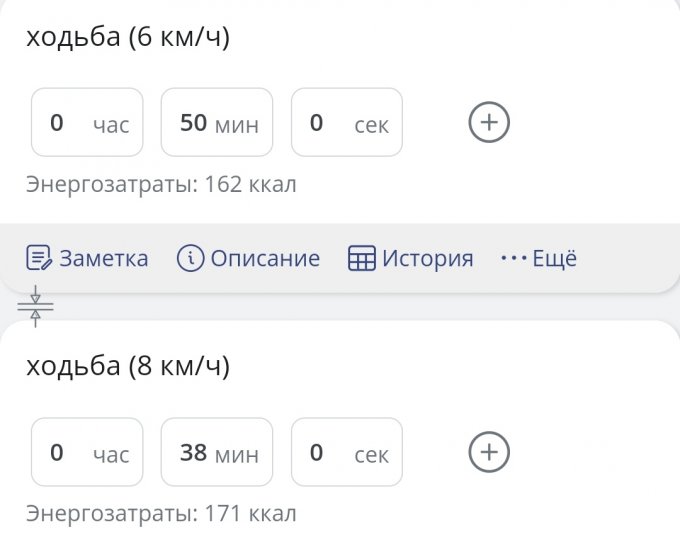
Task: Expand the Ещё more options
Action: [x=555, y=258]
